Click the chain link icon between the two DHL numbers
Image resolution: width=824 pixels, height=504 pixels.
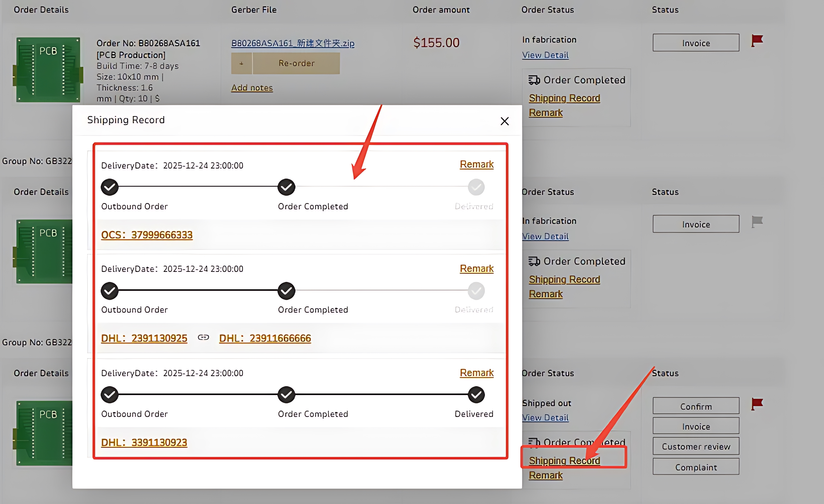[x=203, y=337]
